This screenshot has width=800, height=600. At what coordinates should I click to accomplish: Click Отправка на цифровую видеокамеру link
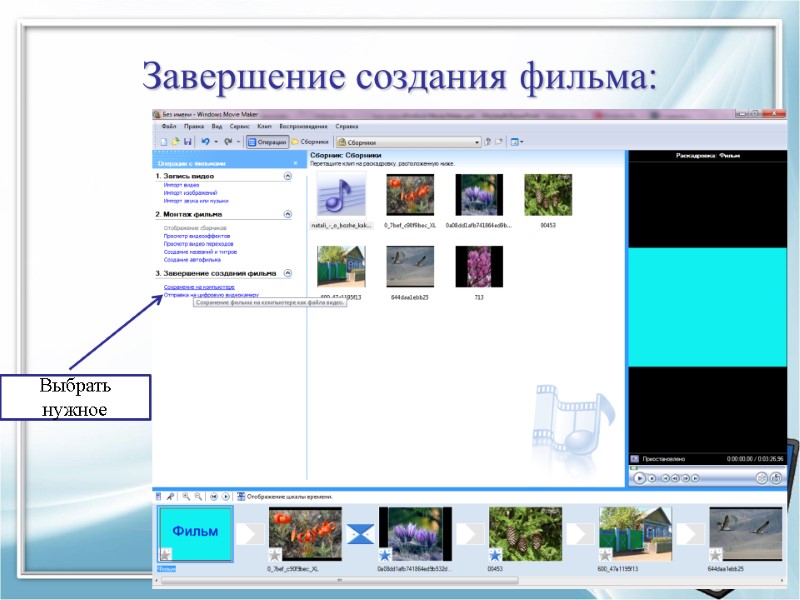tap(211, 295)
